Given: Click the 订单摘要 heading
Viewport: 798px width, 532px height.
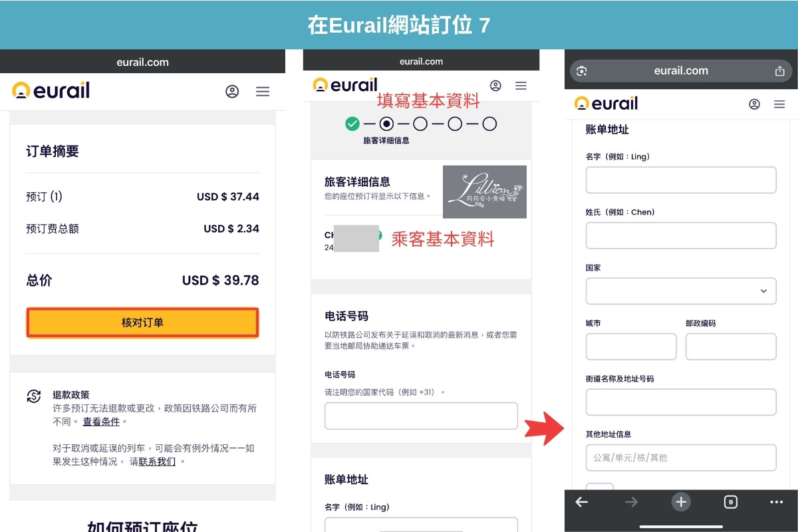Looking at the screenshot, I should pos(53,152).
